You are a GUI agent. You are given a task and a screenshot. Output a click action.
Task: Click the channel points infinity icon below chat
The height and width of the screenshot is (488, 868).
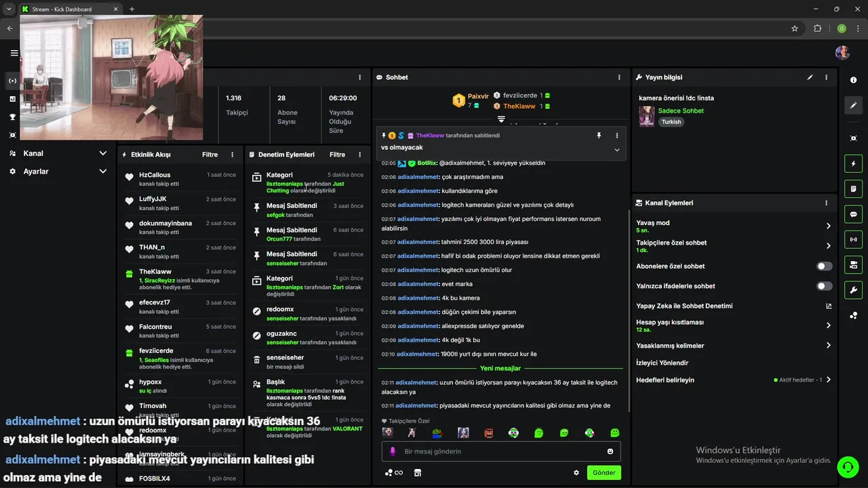tap(394, 472)
